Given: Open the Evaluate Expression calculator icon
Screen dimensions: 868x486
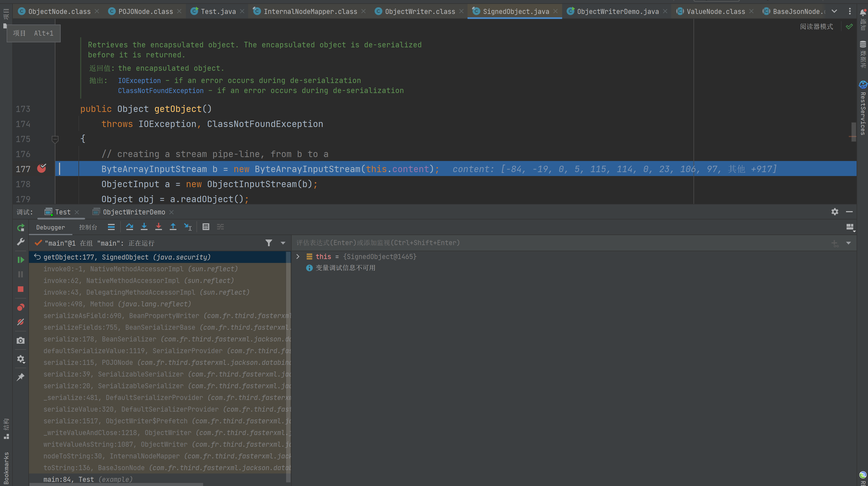Looking at the screenshot, I should 206,227.
